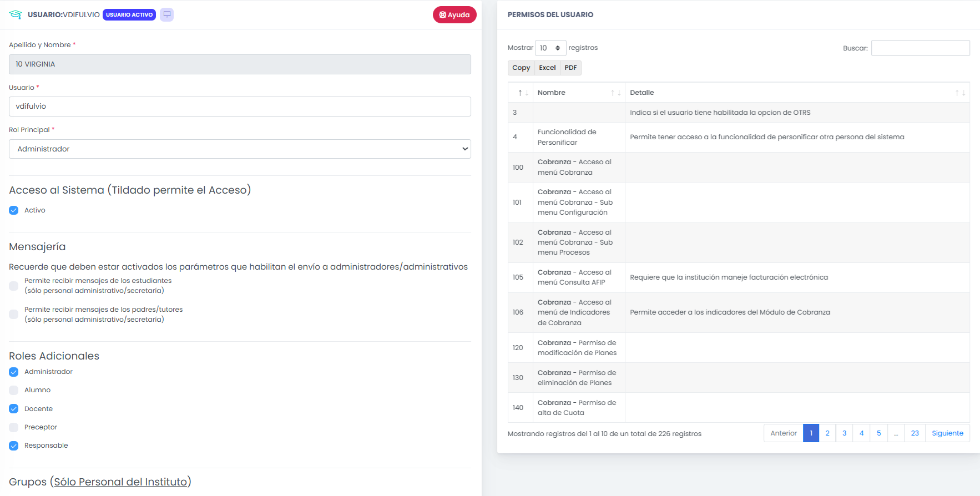
Task: Check the Preceptor additional role
Action: pyautogui.click(x=14, y=427)
